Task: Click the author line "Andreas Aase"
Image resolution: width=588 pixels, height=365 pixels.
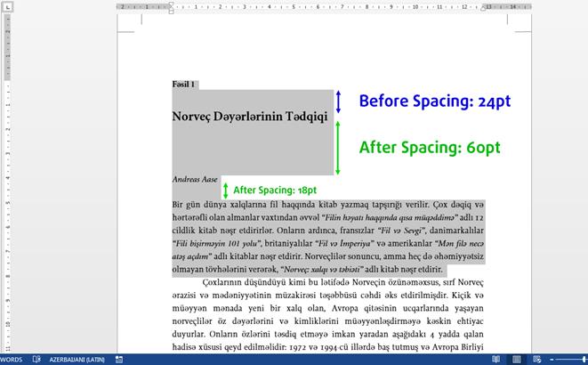Action: tap(195, 179)
